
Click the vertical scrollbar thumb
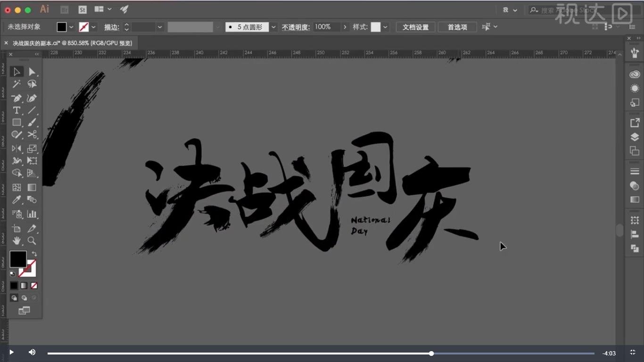(619, 230)
